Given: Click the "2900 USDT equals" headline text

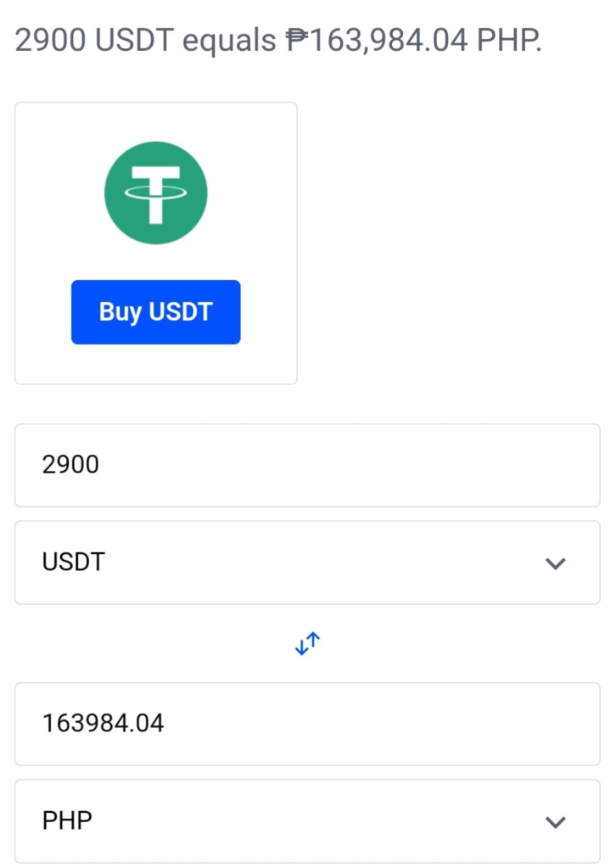Looking at the screenshot, I should click(x=145, y=41).
